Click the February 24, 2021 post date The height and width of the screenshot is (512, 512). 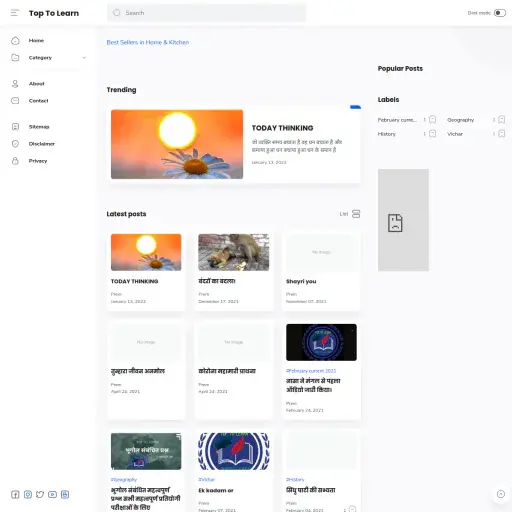(x=305, y=410)
